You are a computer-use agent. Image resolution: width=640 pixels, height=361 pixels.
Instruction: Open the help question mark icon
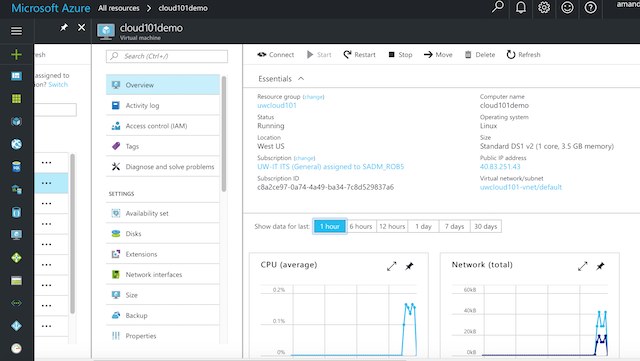tap(591, 8)
